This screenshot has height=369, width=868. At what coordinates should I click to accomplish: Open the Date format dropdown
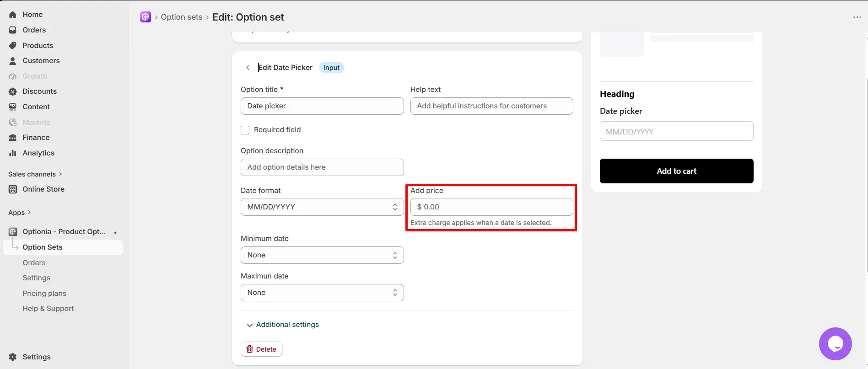(x=322, y=207)
